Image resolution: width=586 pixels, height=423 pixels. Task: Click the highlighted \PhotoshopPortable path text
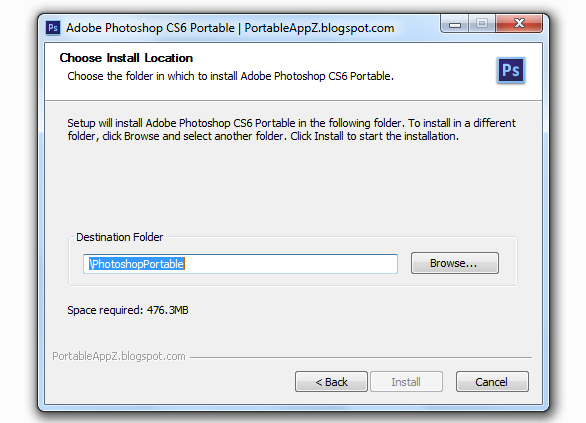137,264
